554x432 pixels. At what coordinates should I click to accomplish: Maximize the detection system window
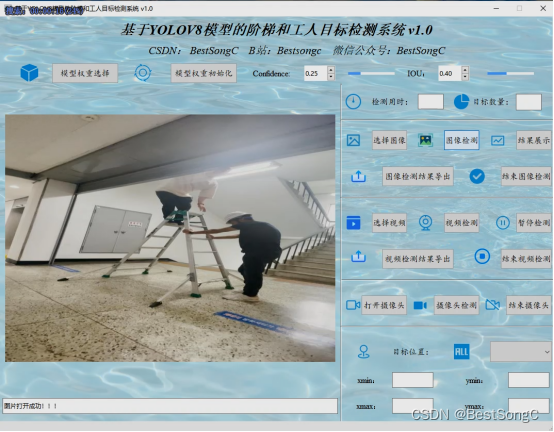[519, 8]
